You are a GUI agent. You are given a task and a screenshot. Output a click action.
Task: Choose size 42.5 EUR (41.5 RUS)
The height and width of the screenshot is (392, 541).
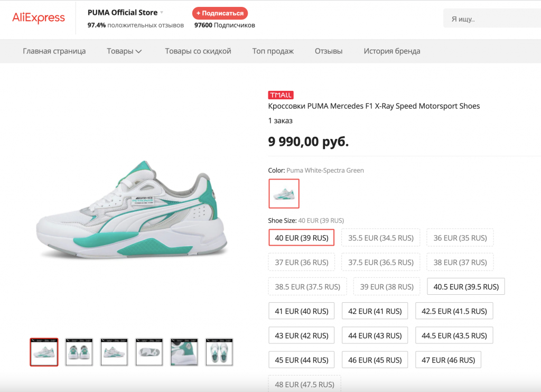454,311
